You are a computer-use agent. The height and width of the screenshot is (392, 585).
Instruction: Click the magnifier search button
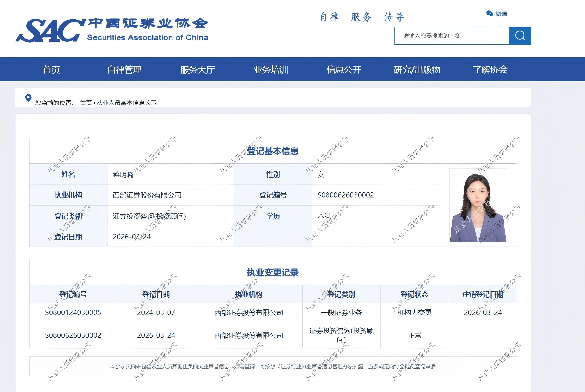(x=520, y=36)
